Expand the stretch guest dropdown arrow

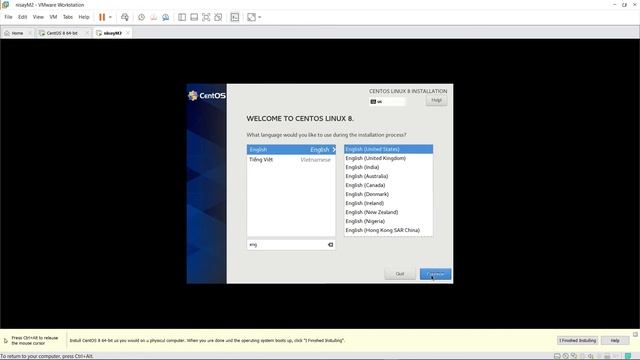click(x=260, y=17)
